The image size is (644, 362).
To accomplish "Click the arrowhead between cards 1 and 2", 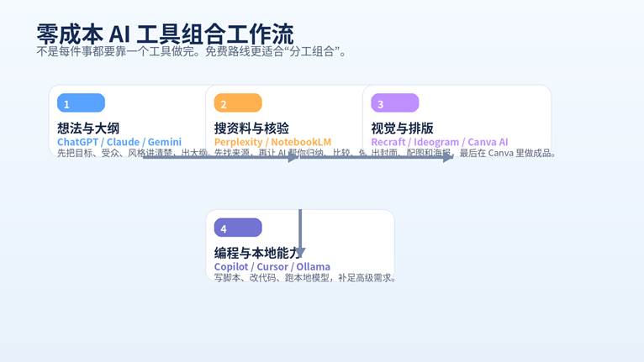I will (x=293, y=157).
